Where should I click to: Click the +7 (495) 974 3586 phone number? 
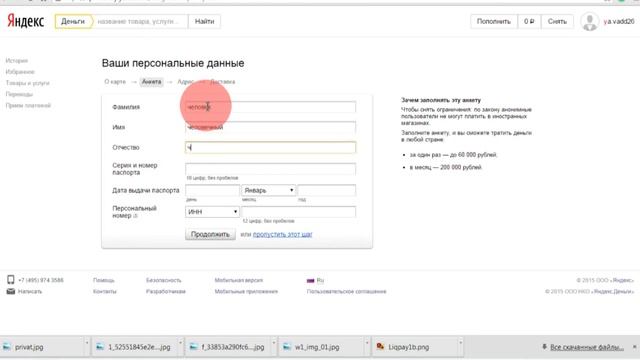coord(41,280)
